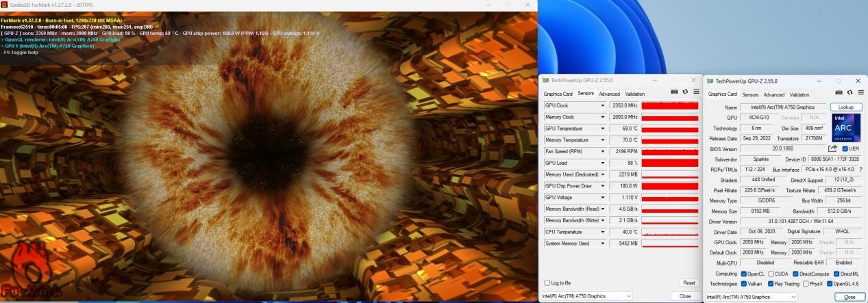868x303 pixels.
Task: Toggle the UEFI checkbox
Action: pos(845,148)
